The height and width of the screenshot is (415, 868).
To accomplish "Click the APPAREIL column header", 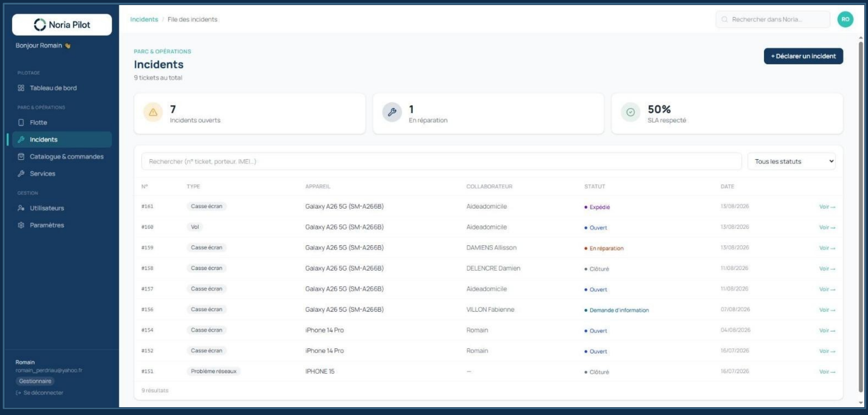I will 318,187.
